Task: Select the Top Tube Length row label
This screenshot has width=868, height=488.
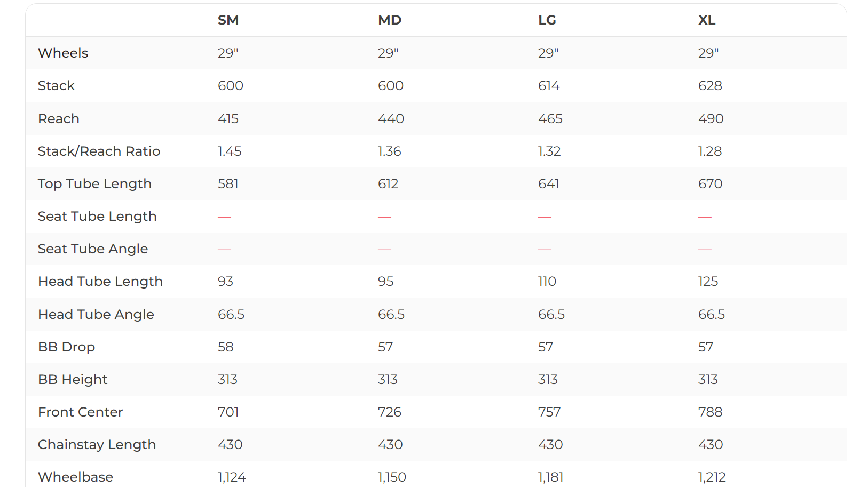Action: click(x=94, y=184)
